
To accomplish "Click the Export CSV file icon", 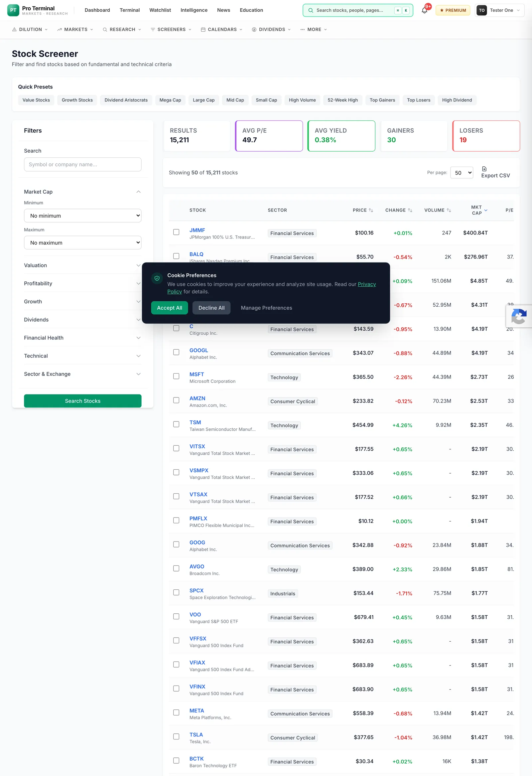I will (x=484, y=169).
